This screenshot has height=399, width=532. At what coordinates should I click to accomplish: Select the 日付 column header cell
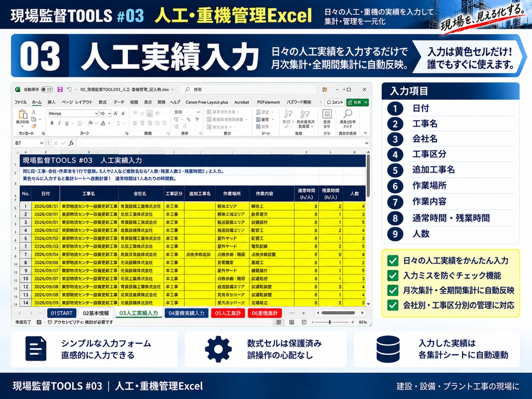(x=46, y=194)
